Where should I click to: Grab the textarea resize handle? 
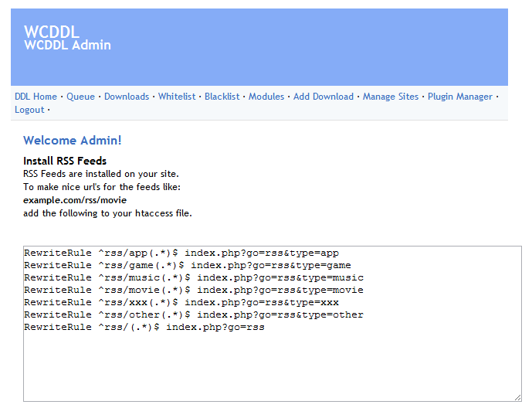[x=517, y=397]
